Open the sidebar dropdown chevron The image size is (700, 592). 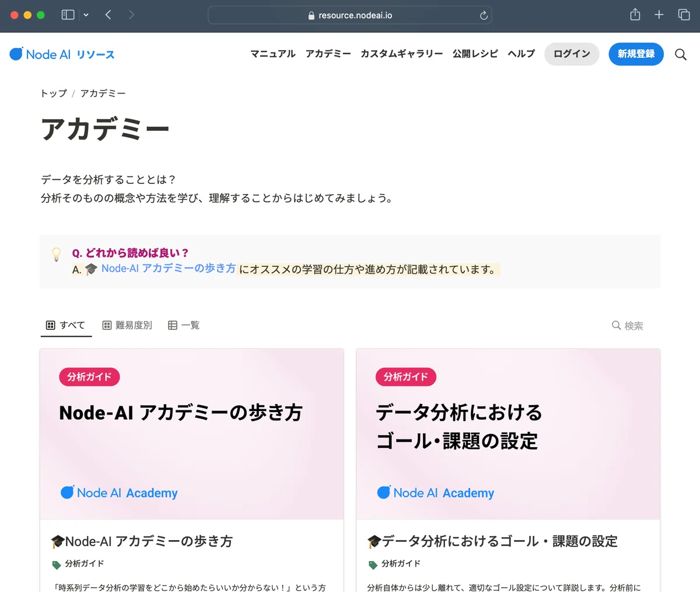[86, 15]
